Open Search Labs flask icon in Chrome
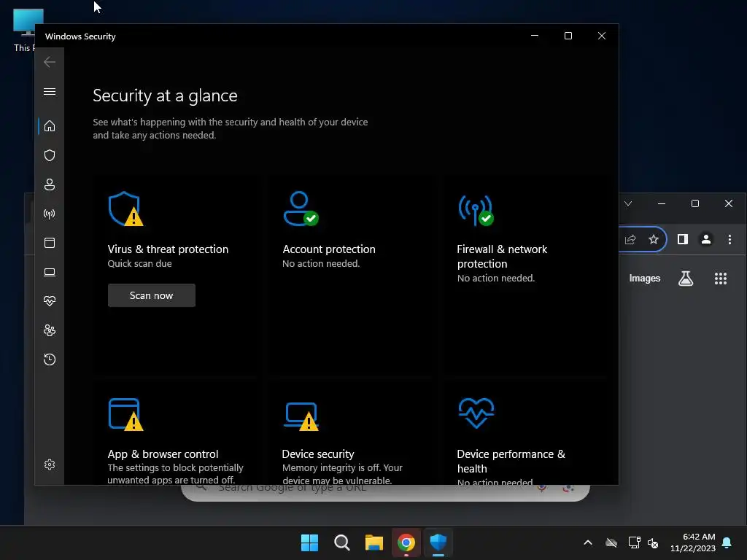 [x=686, y=278]
